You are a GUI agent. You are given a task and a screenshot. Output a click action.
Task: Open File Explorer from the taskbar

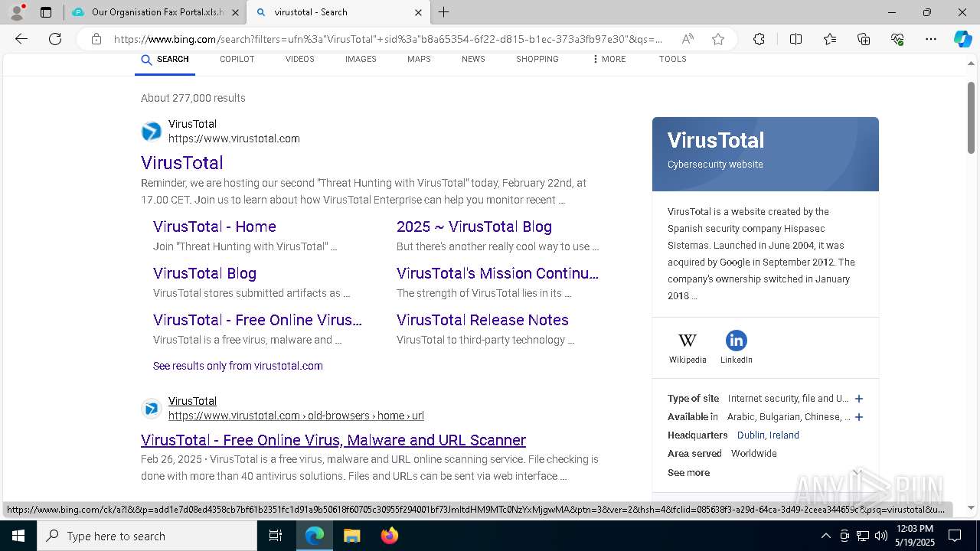pyautogui.click(x=351, y=536)
